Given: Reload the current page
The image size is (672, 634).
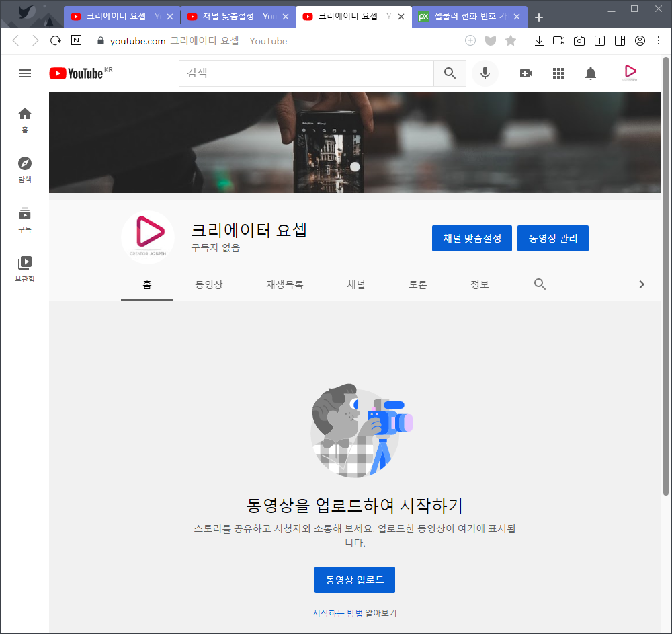Looking at the screenshot, I should click(56, 41).
